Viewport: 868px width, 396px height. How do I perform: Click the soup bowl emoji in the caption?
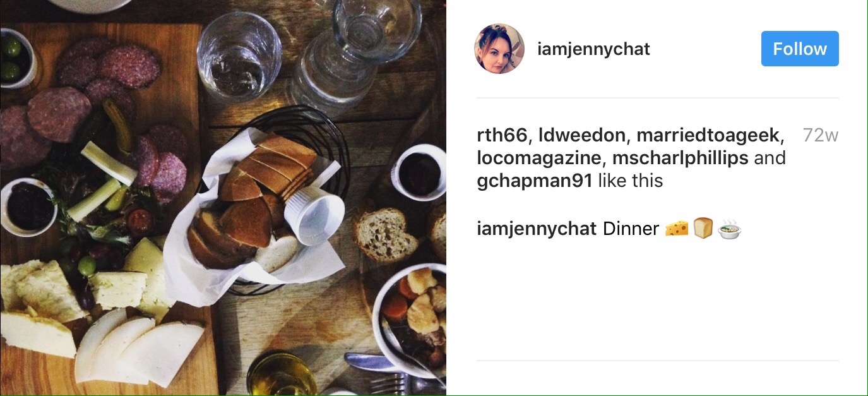[729, 228]
